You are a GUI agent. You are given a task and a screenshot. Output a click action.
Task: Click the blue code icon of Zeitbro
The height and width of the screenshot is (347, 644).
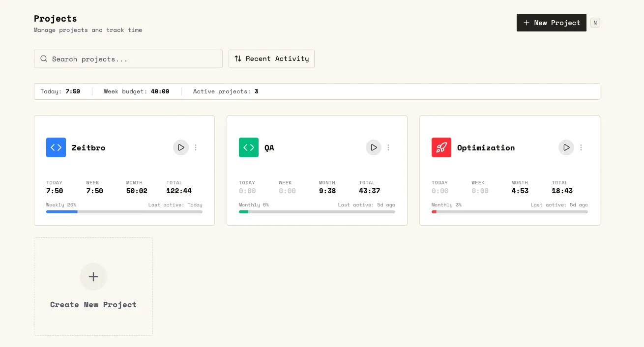56,147
